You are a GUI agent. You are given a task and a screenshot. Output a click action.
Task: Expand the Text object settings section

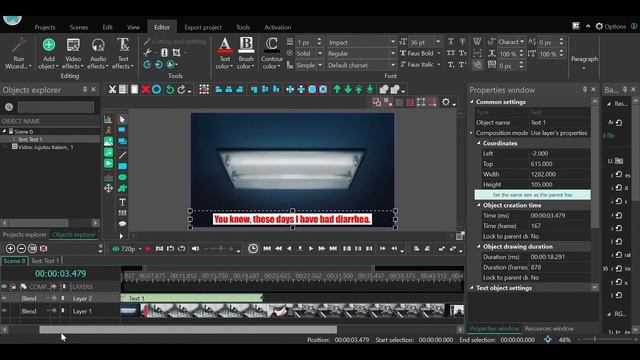(472, 288)
